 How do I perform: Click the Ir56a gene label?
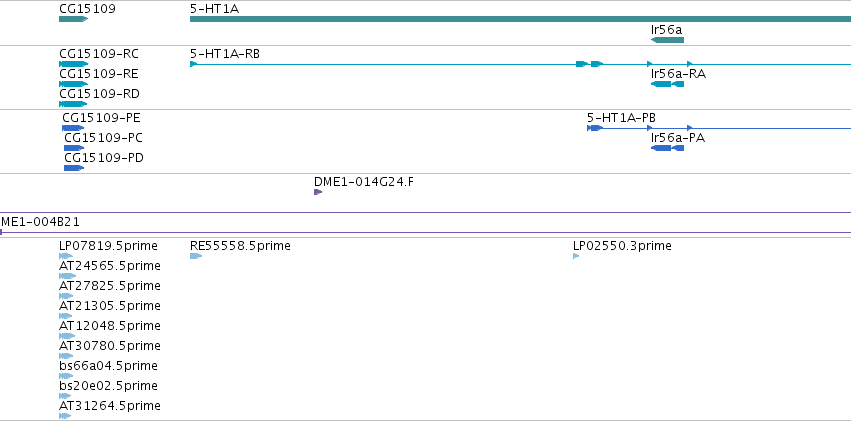pos(666,30)
